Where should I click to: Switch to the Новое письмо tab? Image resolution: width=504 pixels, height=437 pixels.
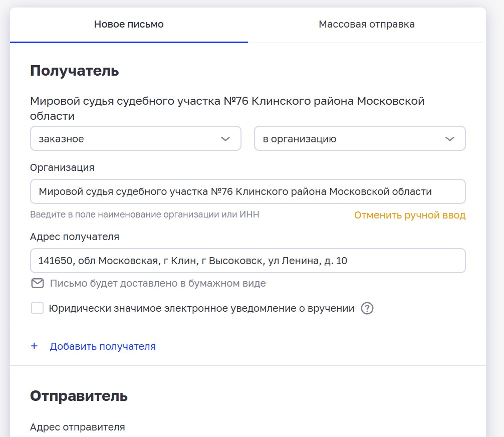tap(129, 24)
